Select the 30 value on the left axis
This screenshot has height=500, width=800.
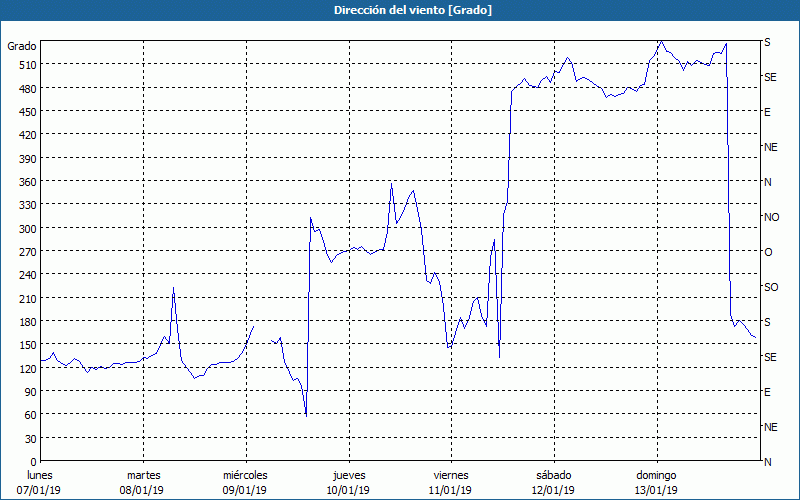pos(31,439)
